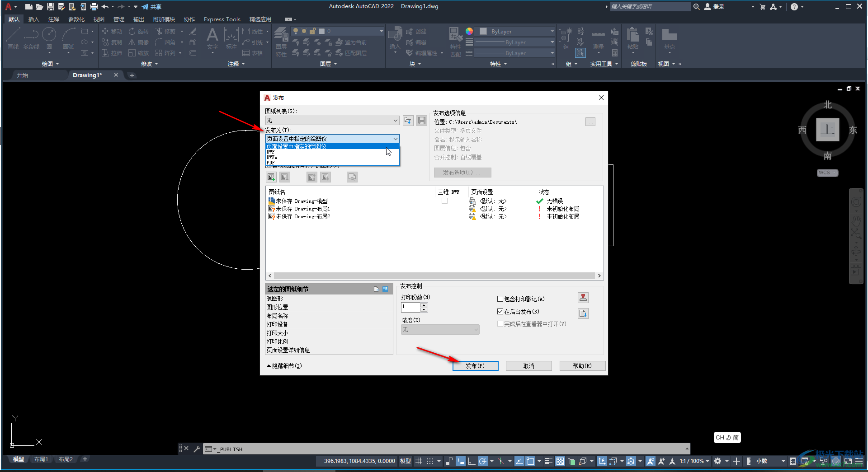The image size is (868, 472).
Task: Toggle Include plot stamp checkbox
Action: point(500,299)
